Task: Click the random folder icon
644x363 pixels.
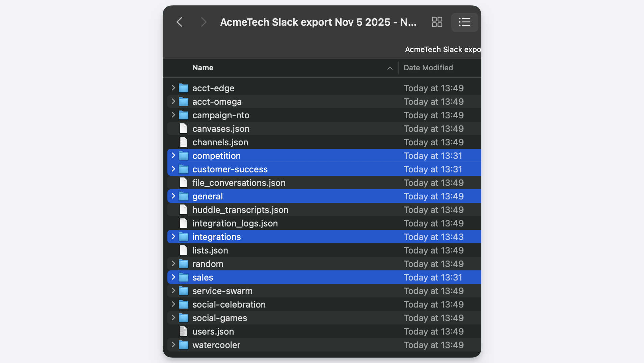Action: (183, 264)
